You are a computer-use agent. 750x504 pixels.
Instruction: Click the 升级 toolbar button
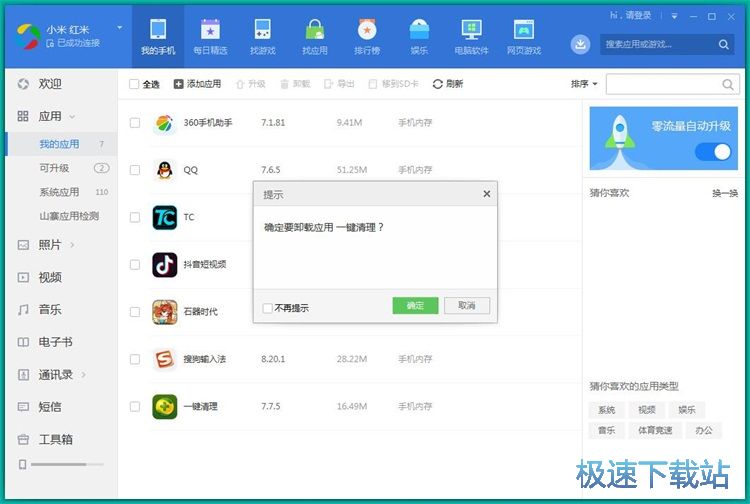pos(251,84)
